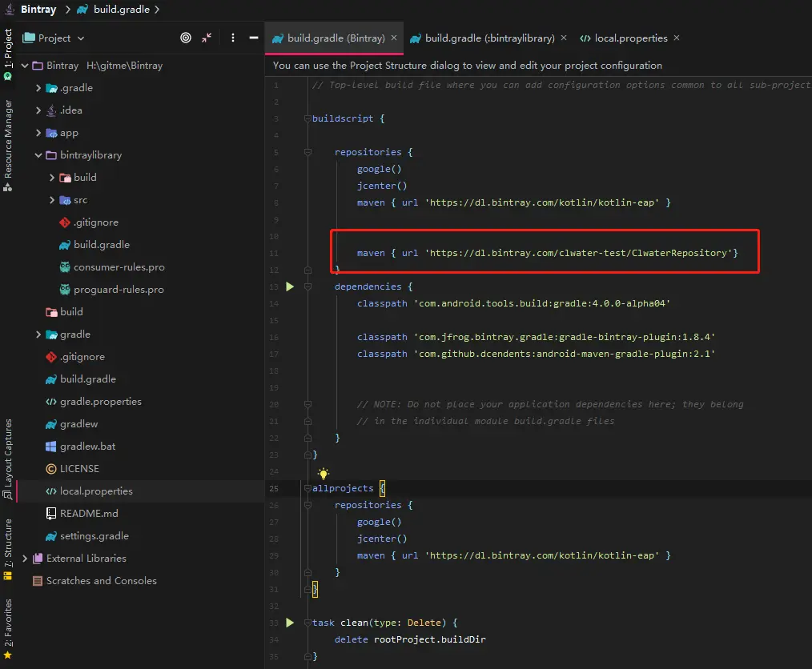This screenshot has height=669, width=812.
Task: Select the LICENSE file
Action: (x=72, y=469)
